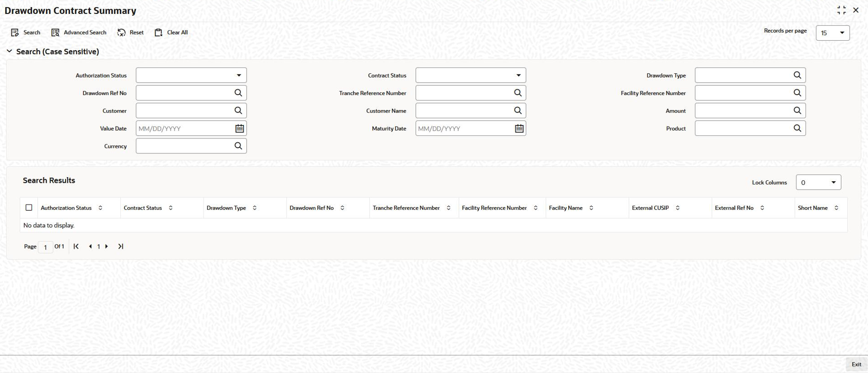Sort by Drawdown Ref No column
The width and height of the screenshot is (868, 373).
point(342,208)
